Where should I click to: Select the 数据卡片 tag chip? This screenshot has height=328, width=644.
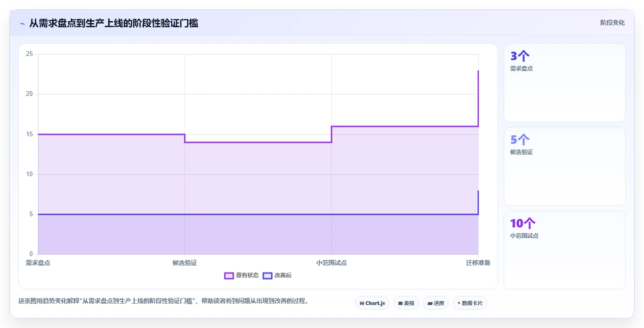coord(470,303)
